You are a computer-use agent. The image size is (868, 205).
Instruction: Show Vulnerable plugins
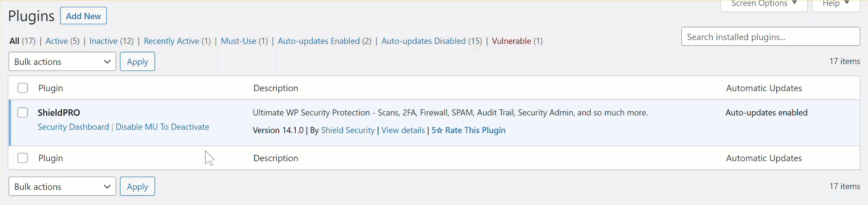[517, 41]
